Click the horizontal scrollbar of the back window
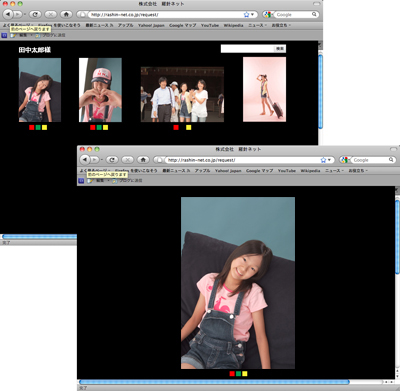The image size is (400, 391). (x=40, y=237)
